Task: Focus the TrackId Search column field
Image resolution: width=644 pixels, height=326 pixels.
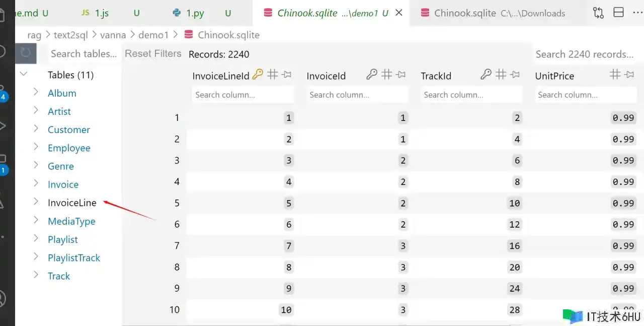Action: point(471,95)
